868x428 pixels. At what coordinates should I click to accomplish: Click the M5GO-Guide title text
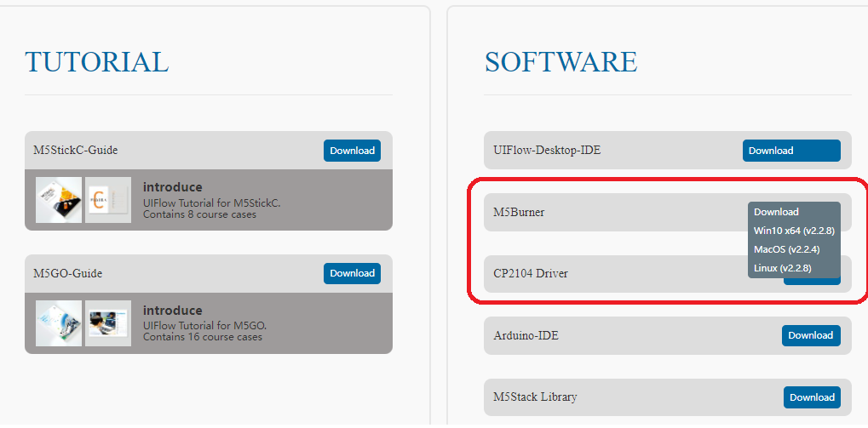[67, 273]
